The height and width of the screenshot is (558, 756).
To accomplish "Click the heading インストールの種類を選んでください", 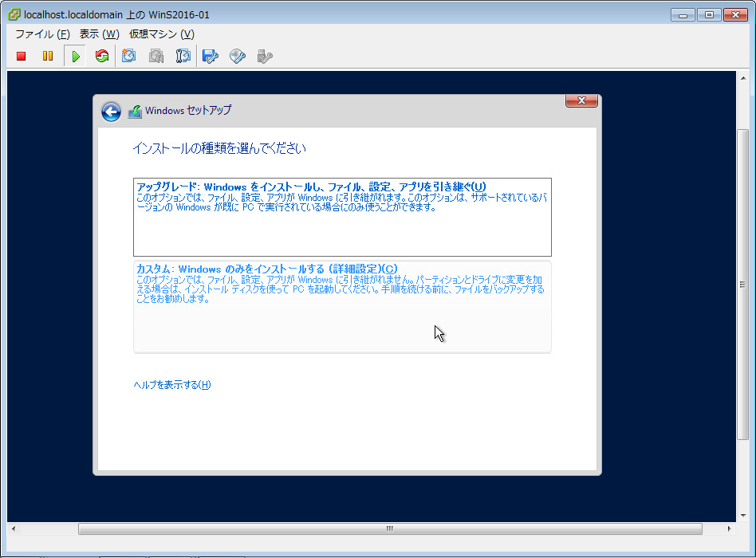I will coord(219,148).
